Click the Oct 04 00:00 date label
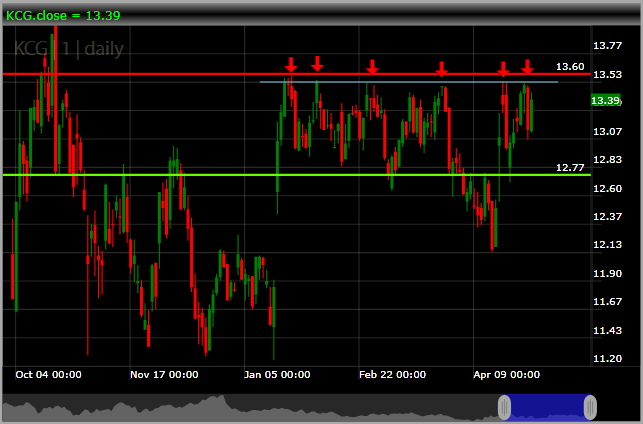Image resolution: width=643 pixels, height=424 pixels. click(48, 374)
